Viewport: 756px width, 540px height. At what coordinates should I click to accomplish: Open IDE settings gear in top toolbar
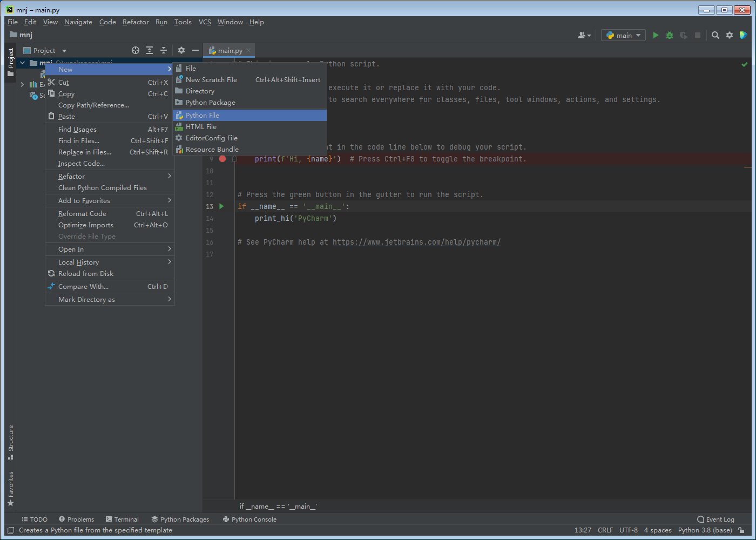(730, 35)
